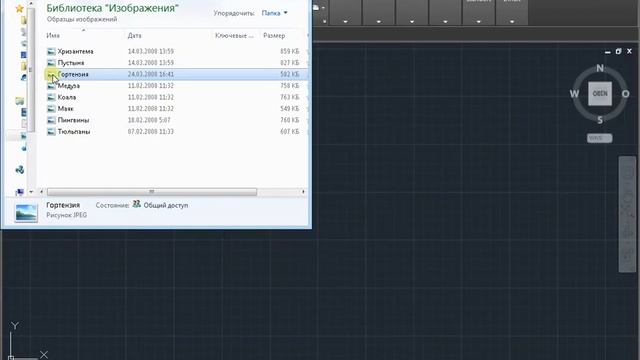Click the Гортензия row date 24.03.2008 16:41

coord(151,74)
